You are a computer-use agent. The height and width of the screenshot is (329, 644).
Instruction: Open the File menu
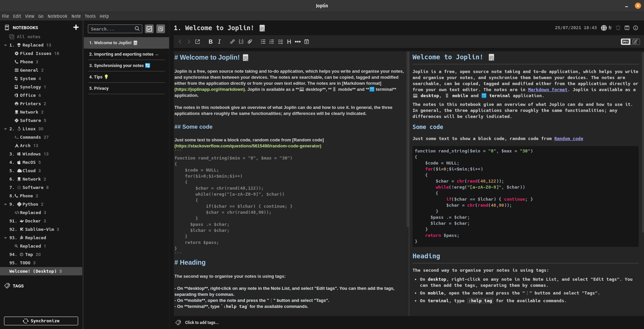click(5, 16)
